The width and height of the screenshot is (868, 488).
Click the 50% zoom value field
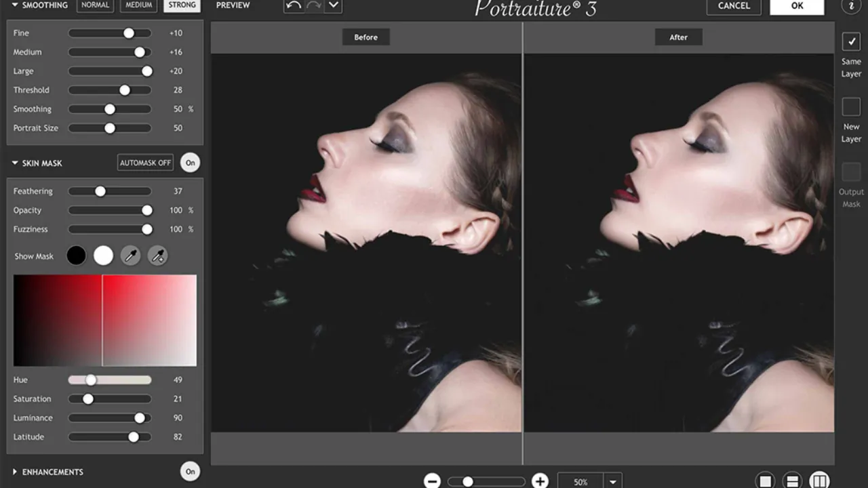click(x=581, y=482)
